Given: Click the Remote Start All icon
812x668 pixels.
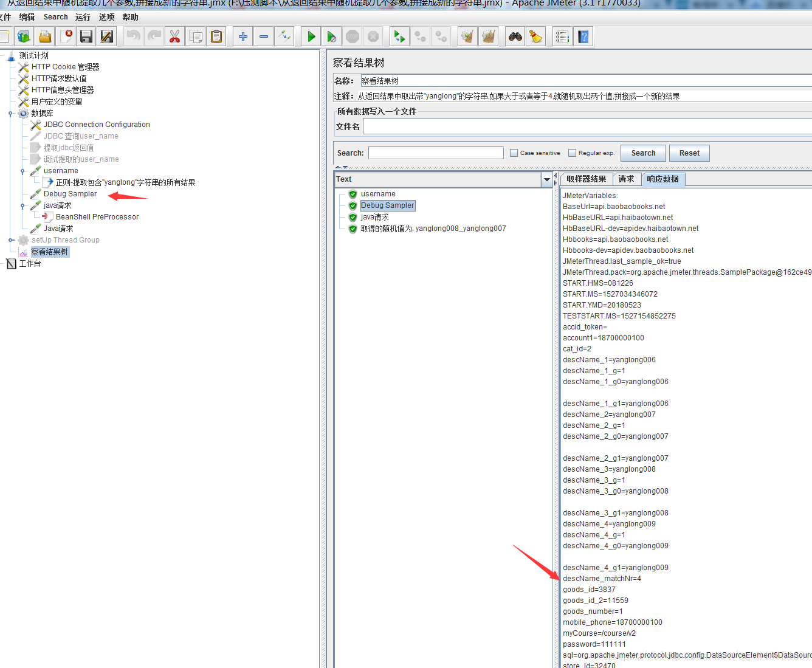Looking at the screenshot, I should [400, 36].
